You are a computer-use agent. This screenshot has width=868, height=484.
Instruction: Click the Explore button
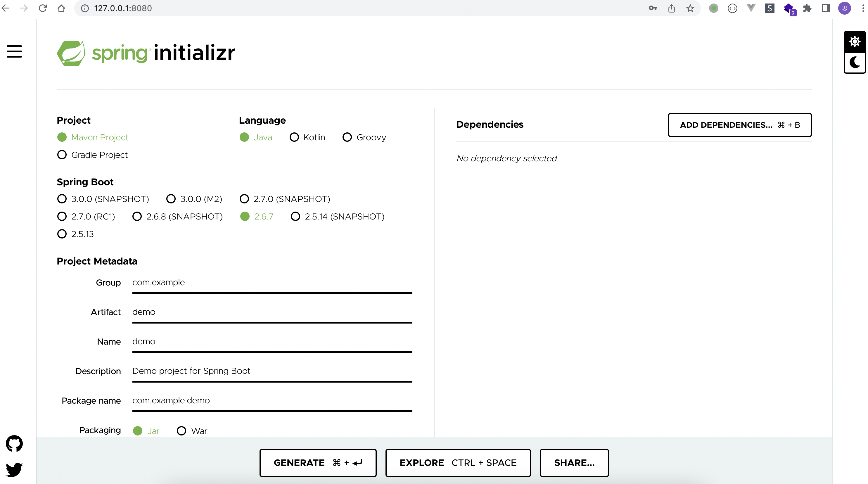[x=458, y=463]
